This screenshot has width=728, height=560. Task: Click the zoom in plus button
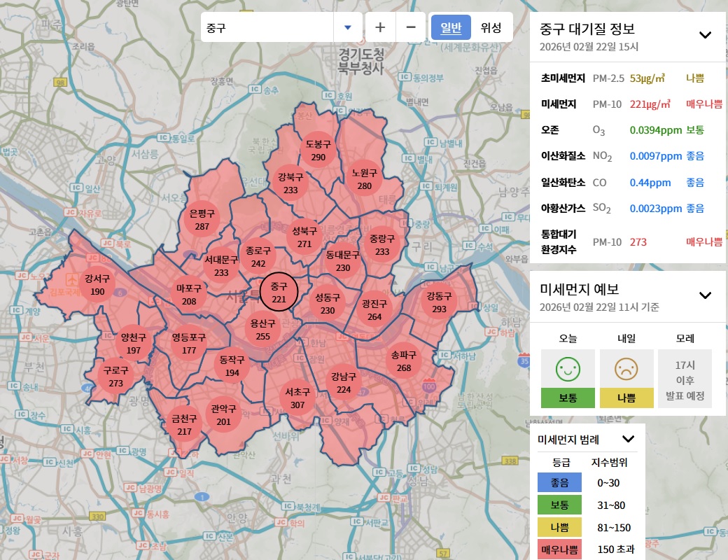(x=380, y=27)
